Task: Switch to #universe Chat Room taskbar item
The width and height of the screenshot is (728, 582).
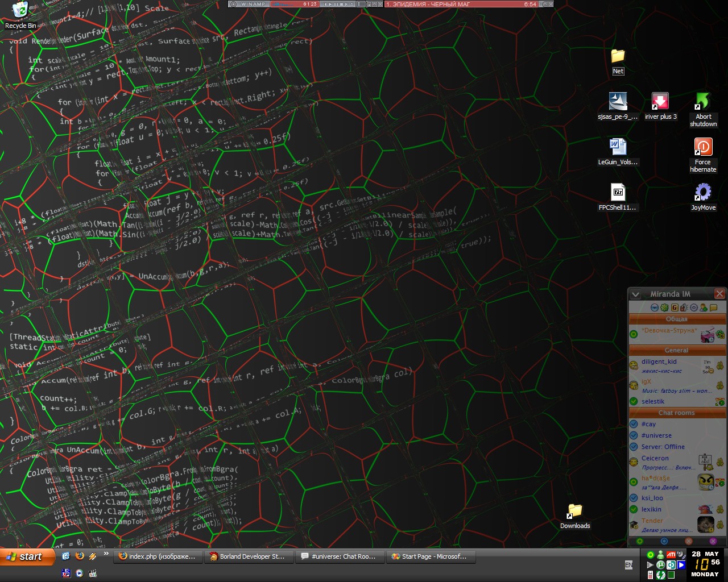Action: tap(340, 556)
